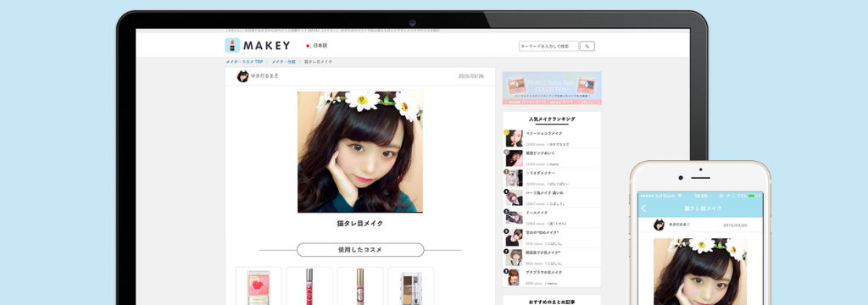Tap the makeup photo on the phone screen
Screen dimensions: 868x305
[x=700, y=271]
